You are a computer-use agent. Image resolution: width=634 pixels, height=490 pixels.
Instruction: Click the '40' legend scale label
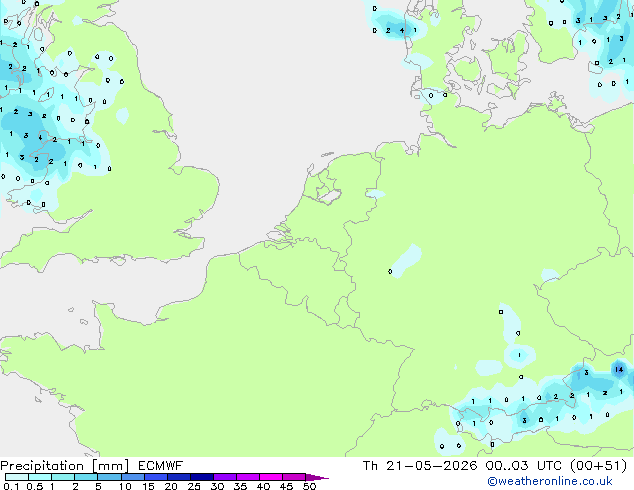tap(263, 486)
